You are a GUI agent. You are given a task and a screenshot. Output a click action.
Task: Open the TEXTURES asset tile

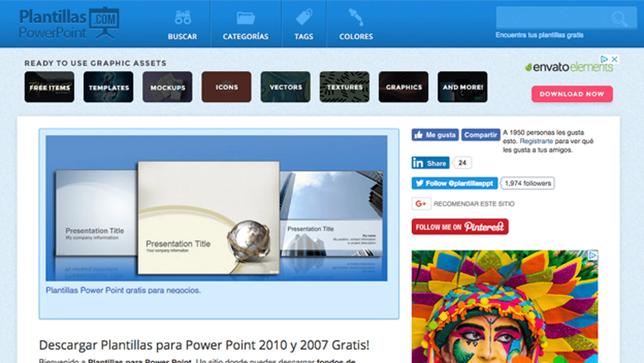[x=344, y=87]
